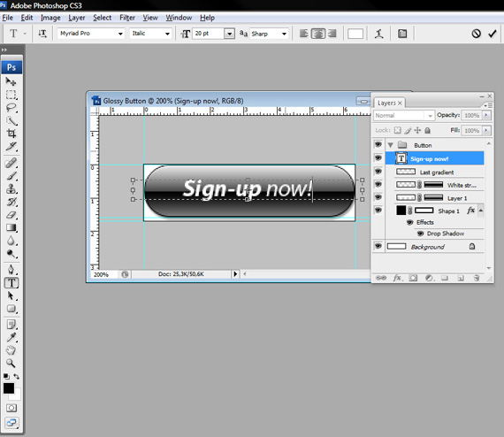This screenshot has width=504, height=437.
Task: Select the Notes tool
Action: tap(11, 325)
